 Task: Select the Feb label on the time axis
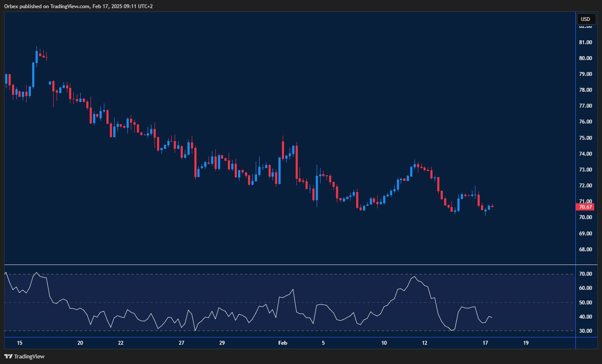[x=282, y=343]
